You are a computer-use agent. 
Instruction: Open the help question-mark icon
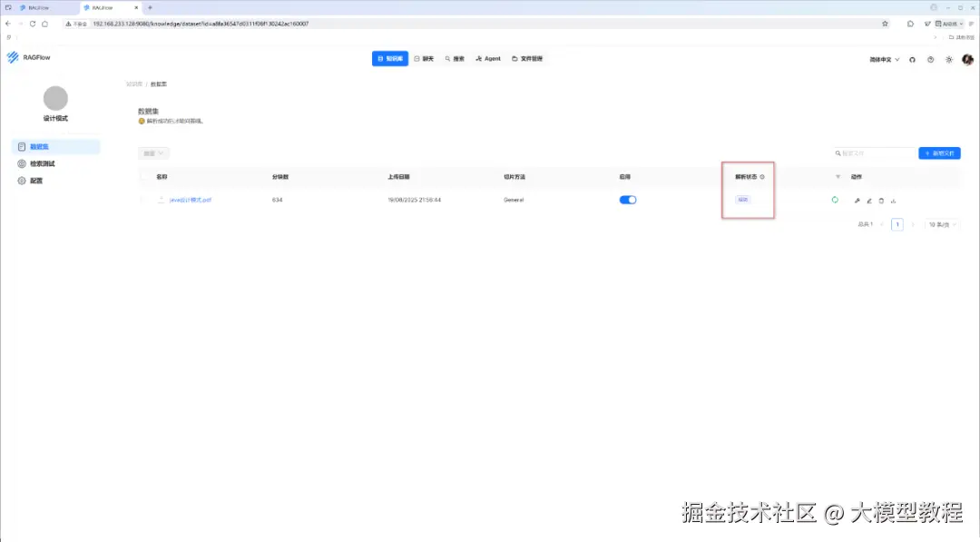931,60
